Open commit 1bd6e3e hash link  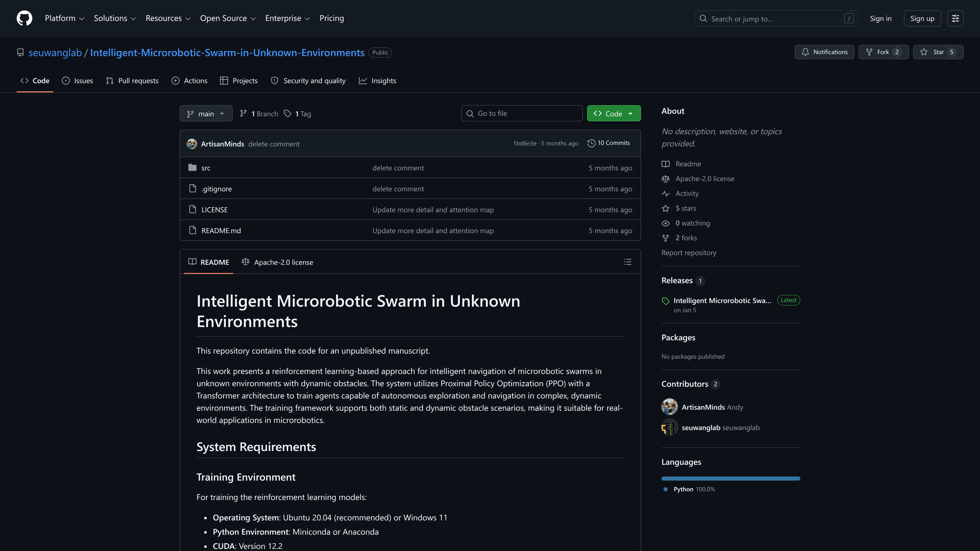tap(525, 143)
